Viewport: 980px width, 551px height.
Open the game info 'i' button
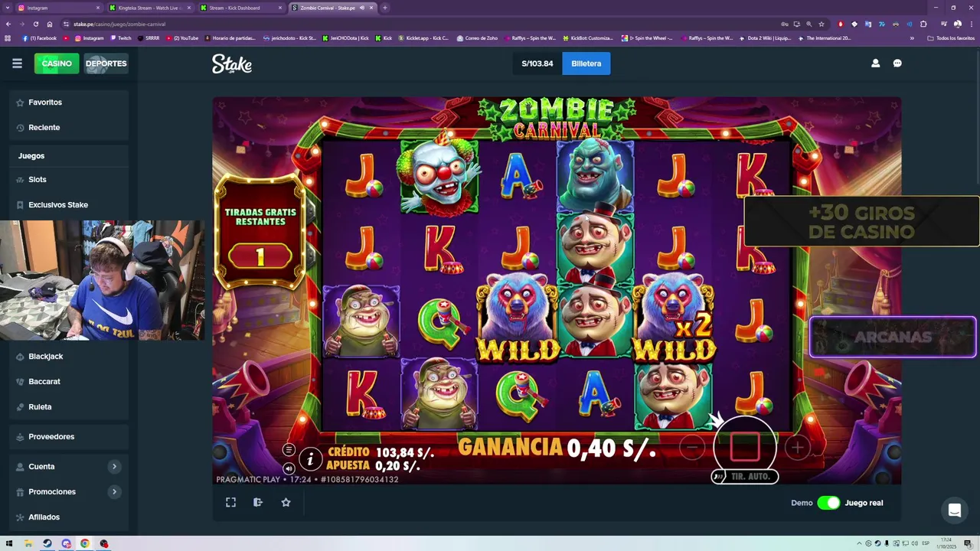310,459
